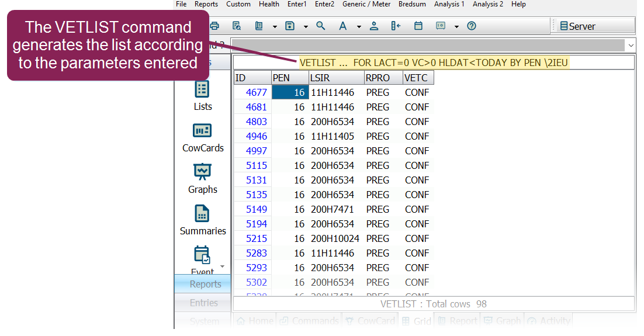Screen dimensions: 644x336
Task: Select the Reports sidebar section
Action: coord(202,284)
